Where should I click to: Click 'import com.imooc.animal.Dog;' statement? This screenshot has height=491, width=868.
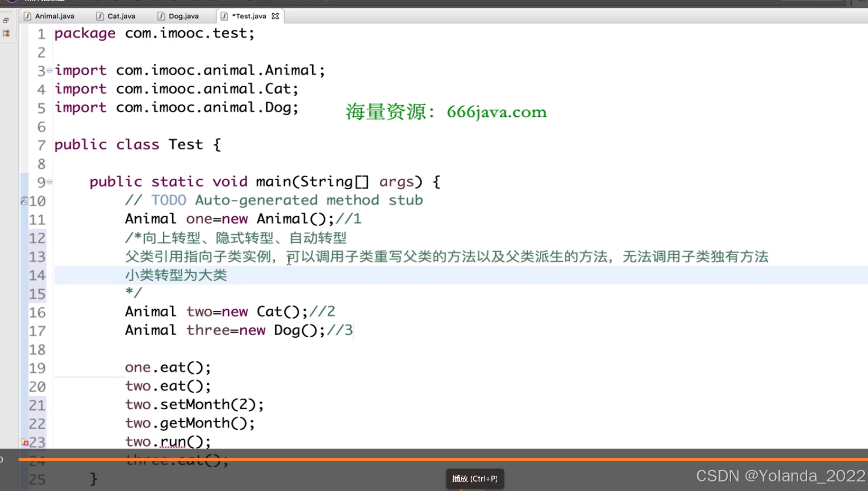[x=176, y=107]
